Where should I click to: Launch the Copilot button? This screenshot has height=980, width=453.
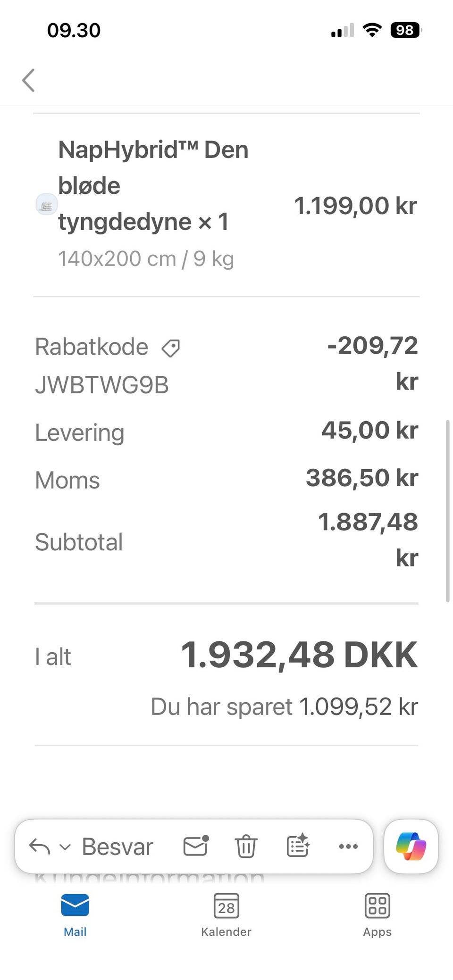[x=411, y=847]
